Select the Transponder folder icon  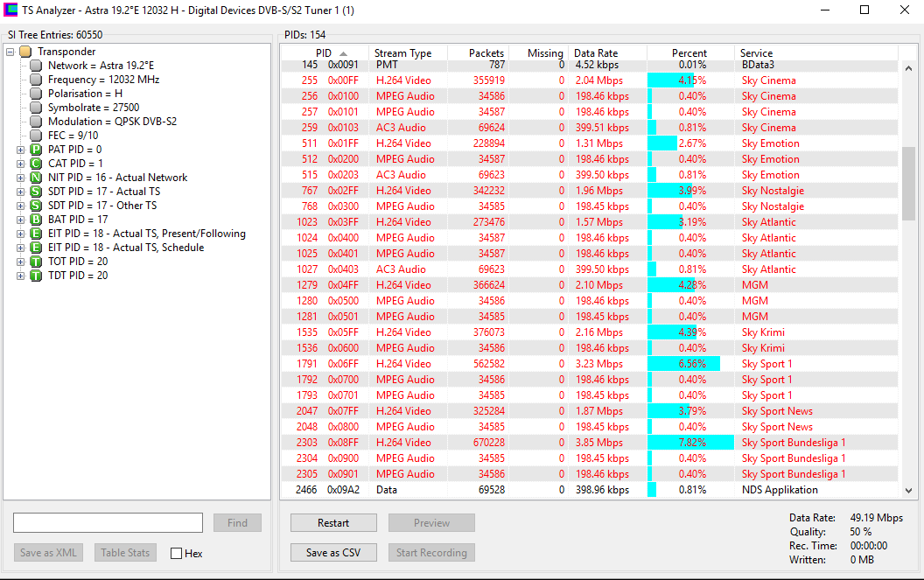click(x=25, y=52)
